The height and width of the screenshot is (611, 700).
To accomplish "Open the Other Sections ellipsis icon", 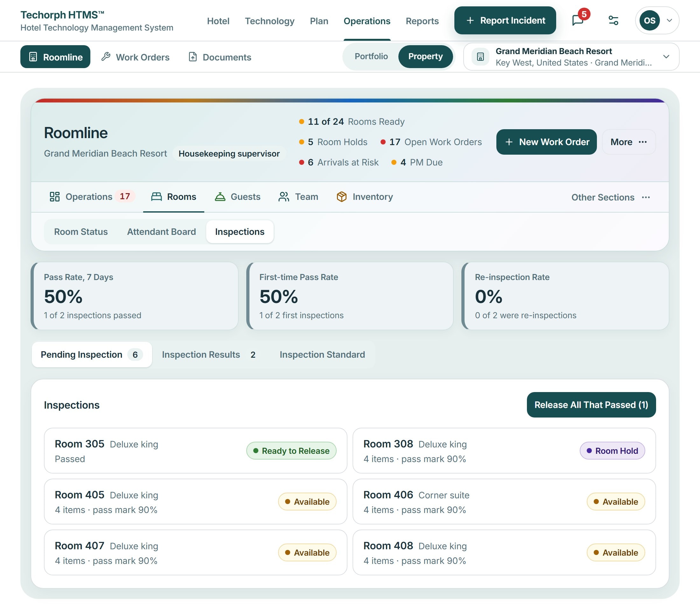I will pyautogui.click(x=646, y=197).
